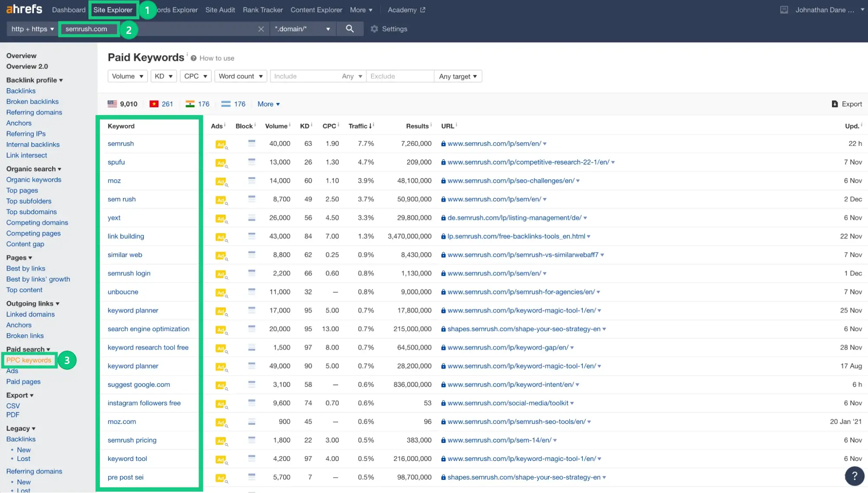The height and width of the screenshot is (493, 868).
Task: Sort by Traffic column header
Action: coord(360,126)
